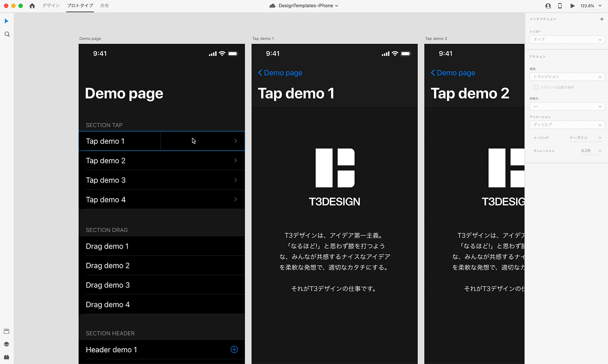
Task: Open the DesignTemplates-iPhone document title menu
Action: (308, 6)
